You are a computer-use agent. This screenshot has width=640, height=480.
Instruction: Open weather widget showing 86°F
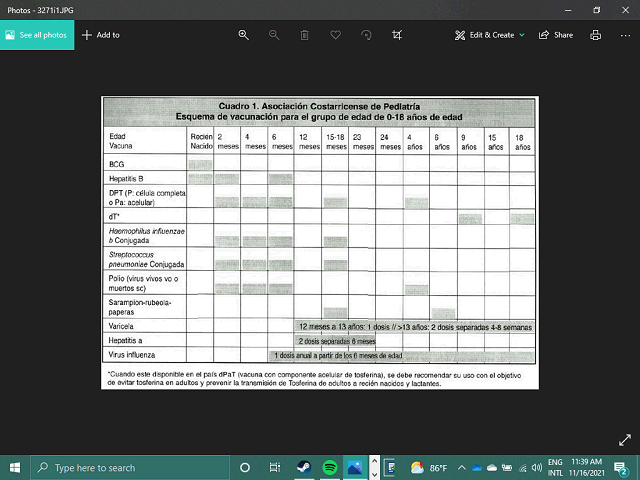[x=429, y=468]
